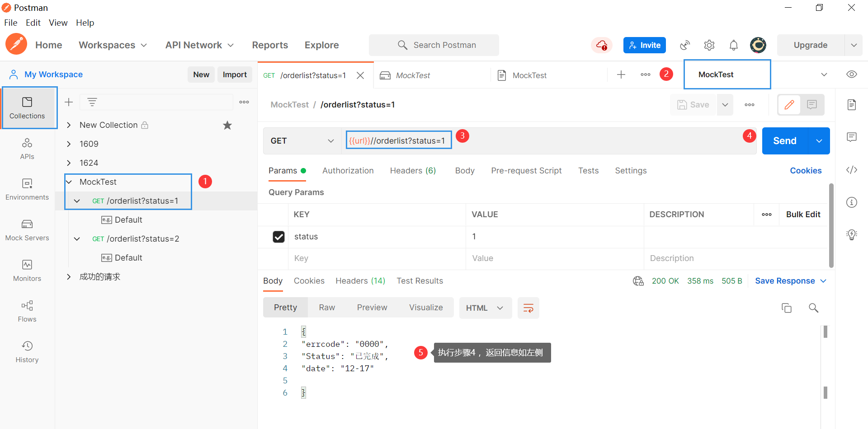Viewport: 868px width, 429px height.
Task: Switch to the Authorization tab
Action: pyautogui.click(x=348, y=170)
